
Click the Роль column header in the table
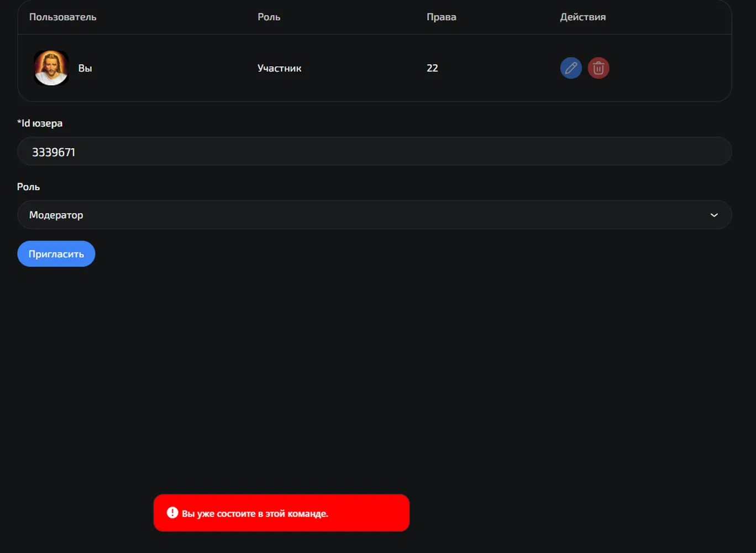269,17
